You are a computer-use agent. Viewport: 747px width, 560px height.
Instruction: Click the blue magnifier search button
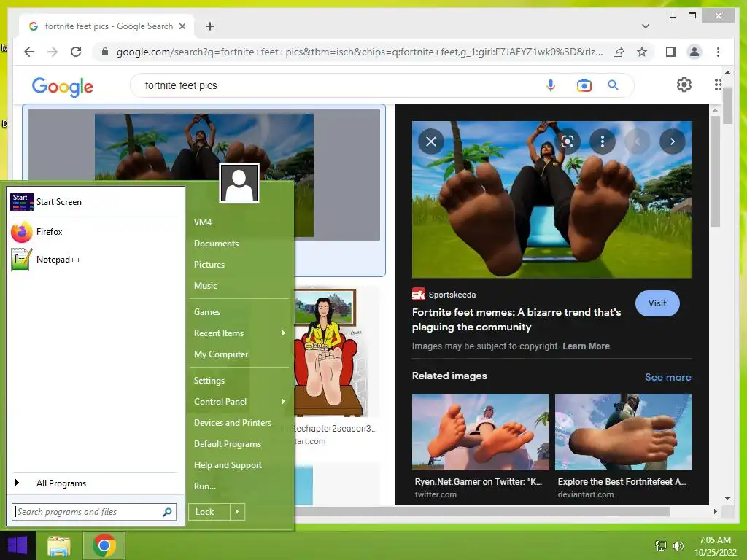613,85
